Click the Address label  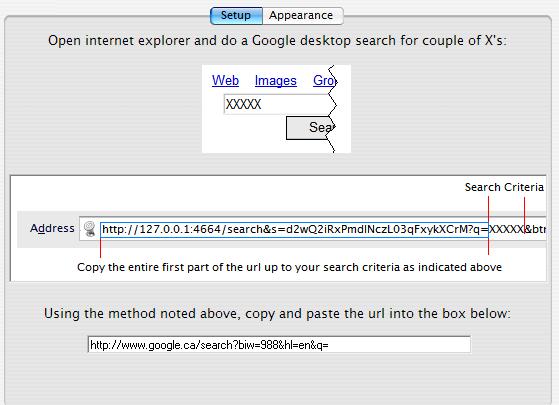[x=52, y=228]
